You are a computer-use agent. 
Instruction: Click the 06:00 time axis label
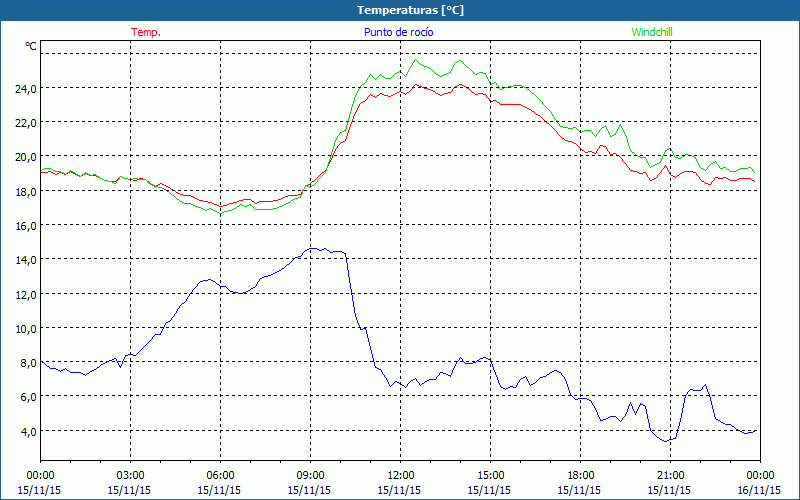(x=220, y=476)
